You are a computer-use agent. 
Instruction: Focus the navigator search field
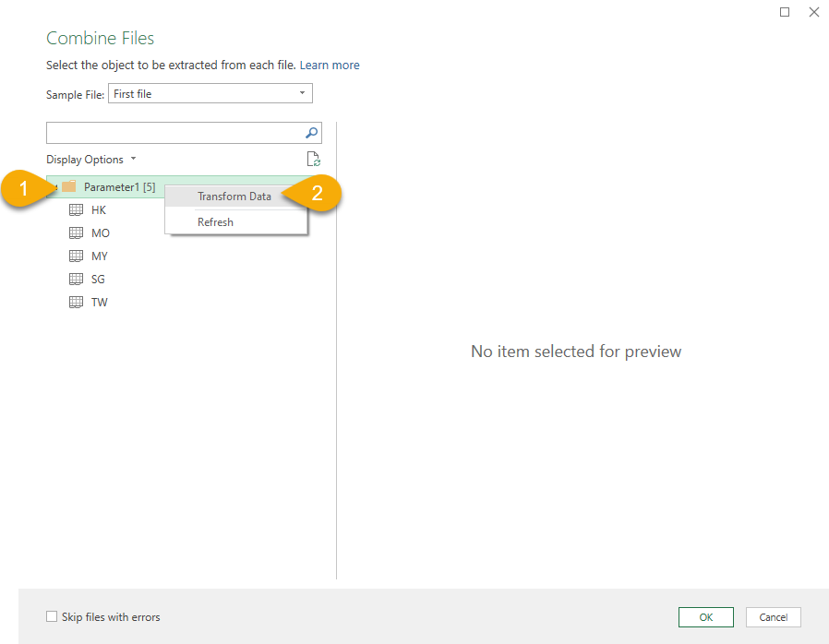[x=174, y=133]
